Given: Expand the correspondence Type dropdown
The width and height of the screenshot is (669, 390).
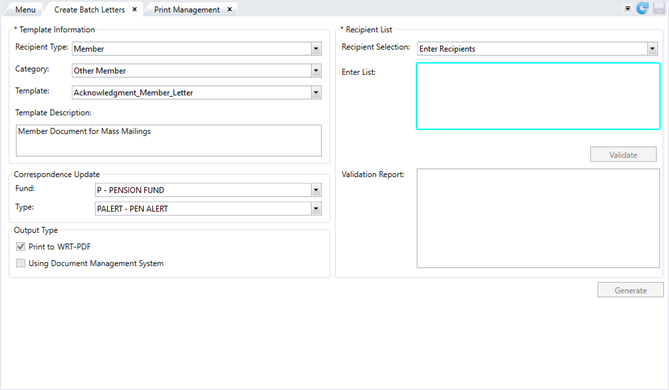Looking at the screenshot, I should pos(316,209).
